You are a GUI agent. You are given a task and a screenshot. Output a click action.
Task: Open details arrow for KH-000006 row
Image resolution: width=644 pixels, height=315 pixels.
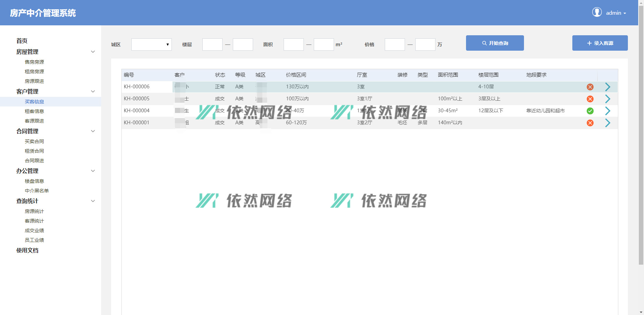pyautogui.click(x=607, y=87)
